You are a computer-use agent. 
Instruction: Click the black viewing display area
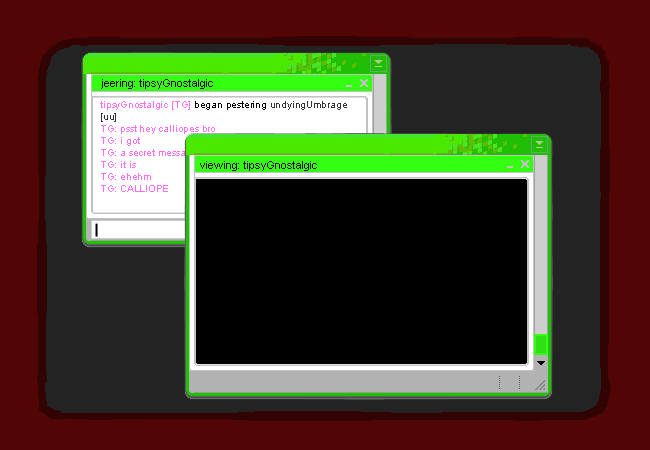[360, 272]
